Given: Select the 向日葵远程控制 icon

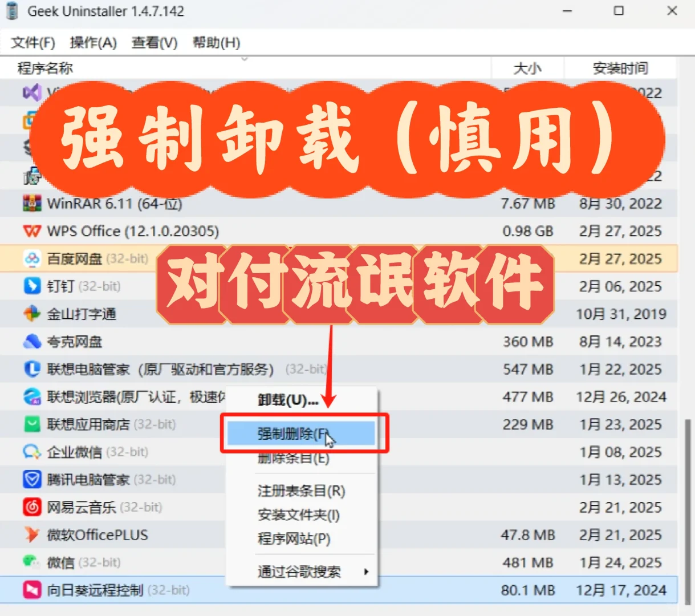Looking at the screenshot, I should tap(32, 590).
